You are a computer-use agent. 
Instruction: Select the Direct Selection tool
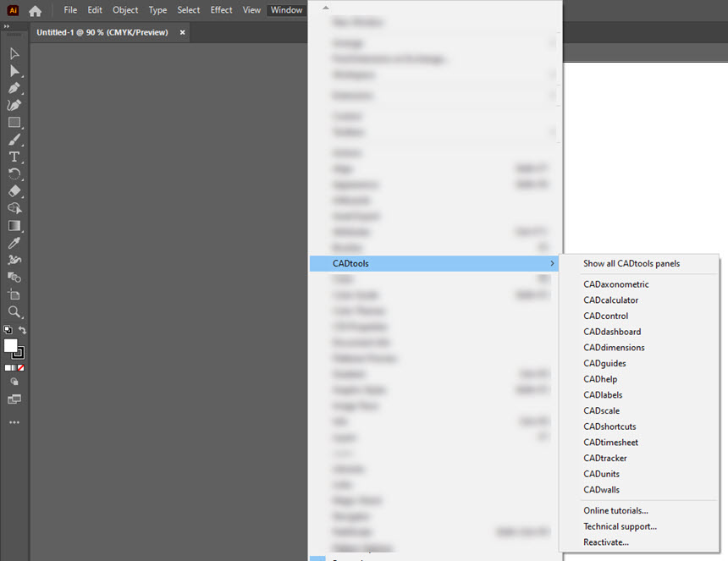14,71
